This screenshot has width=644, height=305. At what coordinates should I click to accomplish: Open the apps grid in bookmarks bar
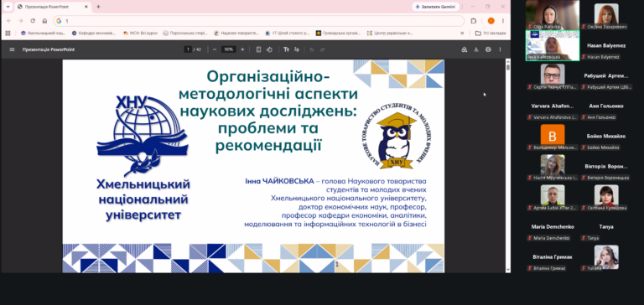pyautogui.click(x=8, y=34)
